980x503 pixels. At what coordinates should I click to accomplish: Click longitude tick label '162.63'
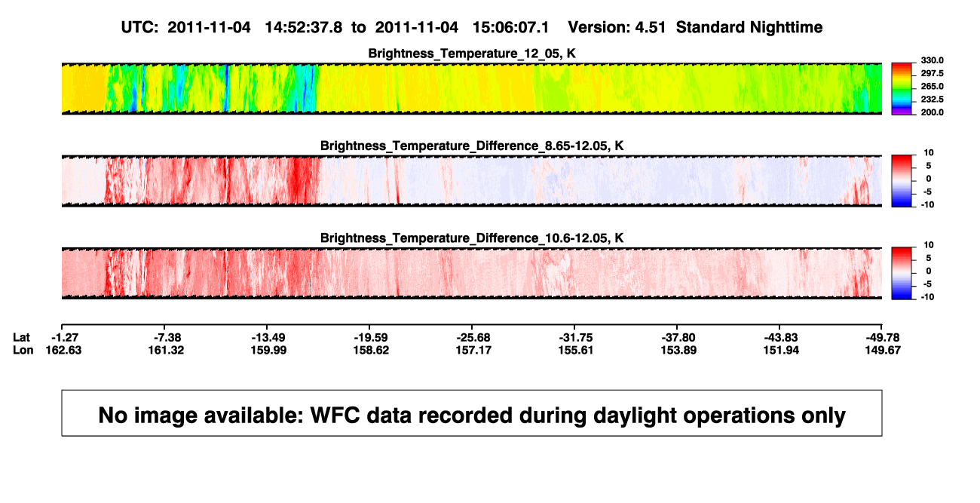pos(64,350)
